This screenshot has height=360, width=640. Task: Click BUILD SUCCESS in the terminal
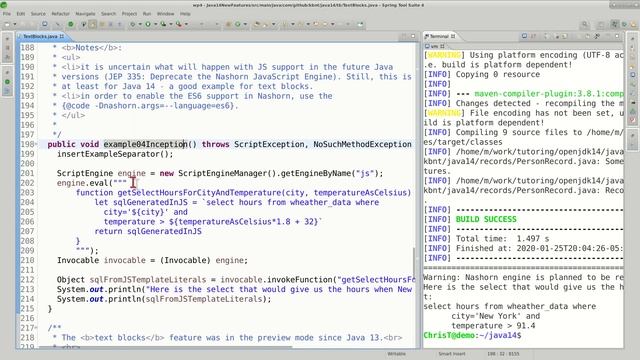coord(486,219)
